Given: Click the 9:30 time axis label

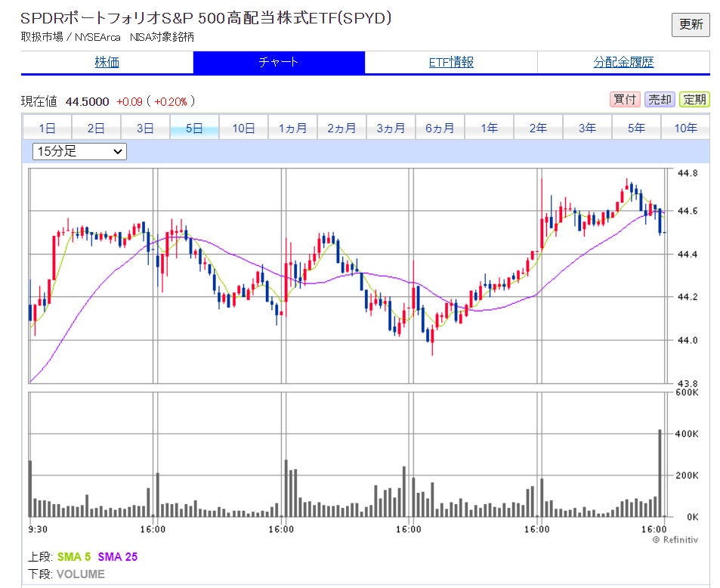Looking at the screenshot, I should point(38,530).
